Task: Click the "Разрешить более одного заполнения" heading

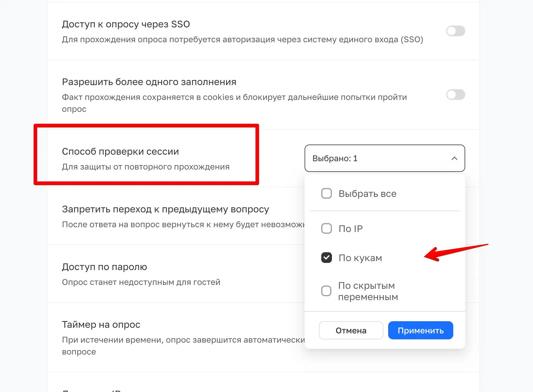Action: click(x=149, y=82)
